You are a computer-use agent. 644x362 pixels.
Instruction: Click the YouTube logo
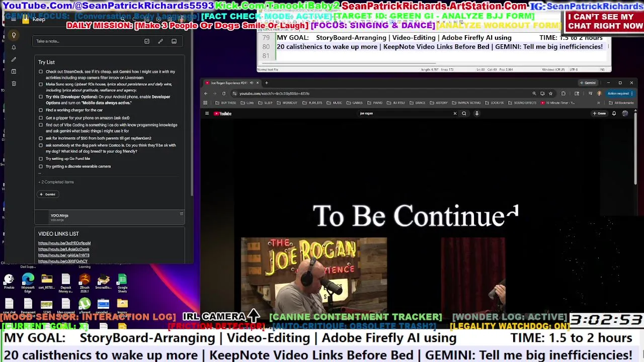coord(223,114)
